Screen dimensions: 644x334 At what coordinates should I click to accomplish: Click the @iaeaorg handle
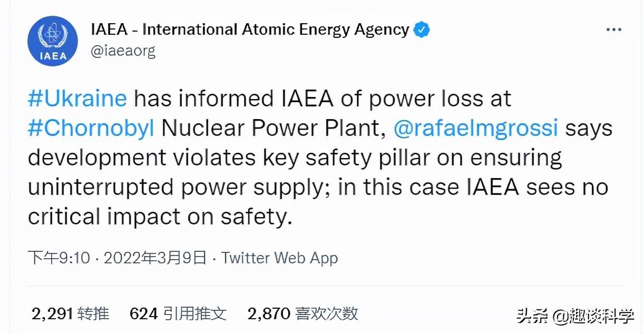[123, 52]
